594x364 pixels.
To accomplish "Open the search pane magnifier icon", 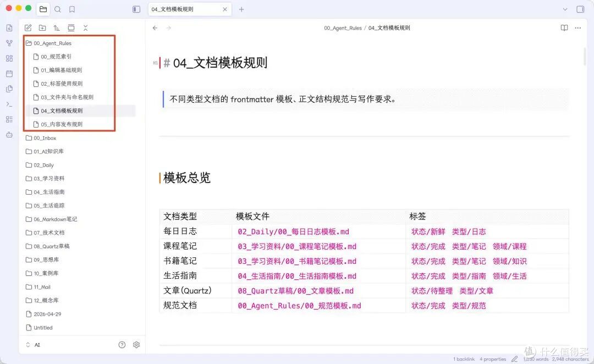I will tap(58, 9).
